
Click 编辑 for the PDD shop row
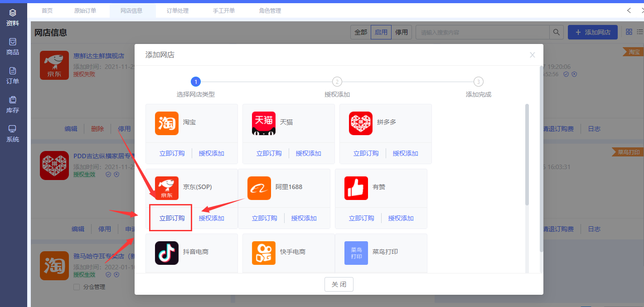tap(78, 229)
